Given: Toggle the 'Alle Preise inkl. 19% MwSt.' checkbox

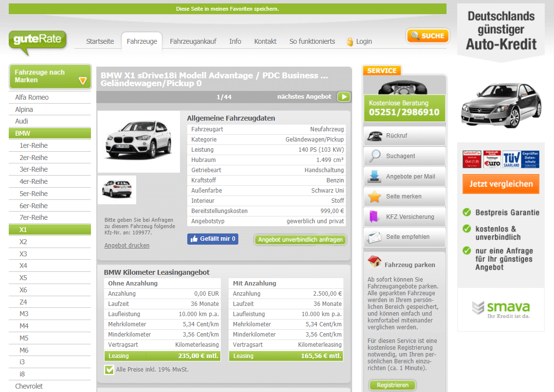Looking at the screenshot, I should 109,370.
